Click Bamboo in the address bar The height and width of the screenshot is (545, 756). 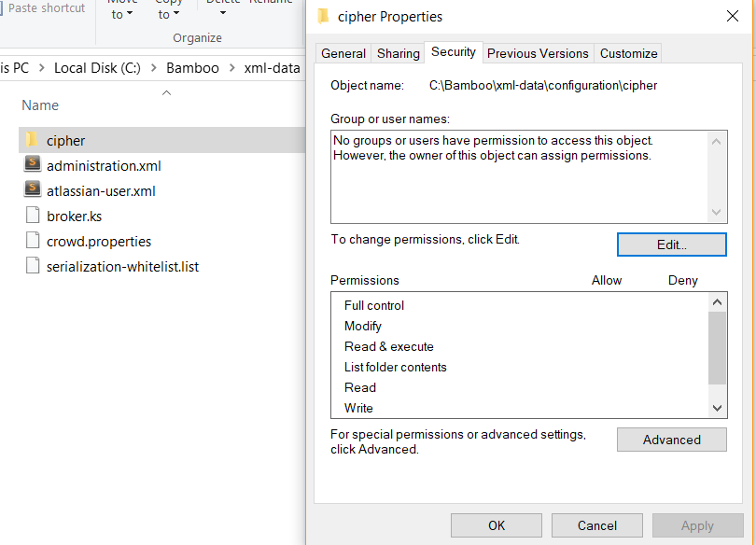192,68
